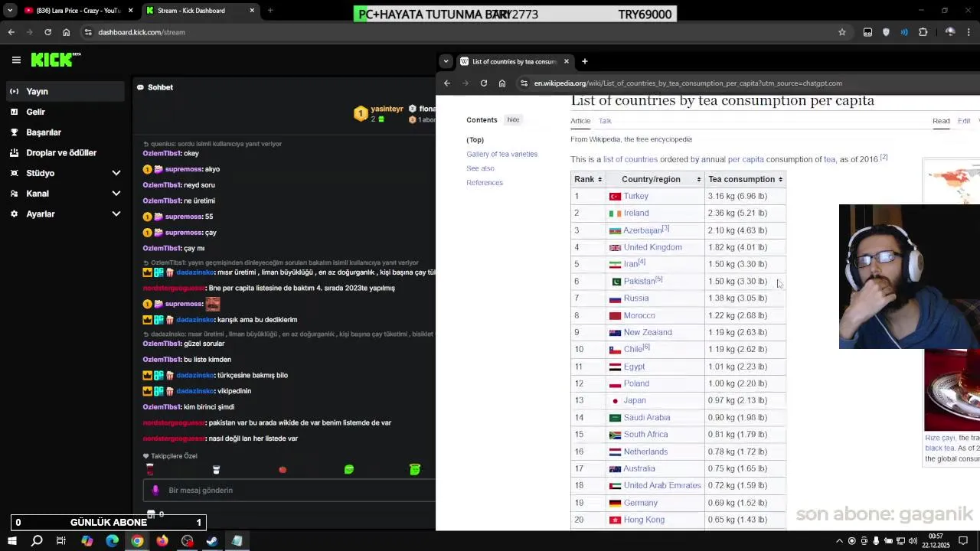Open the volume icon in system tray

click(x=913, y=541)
